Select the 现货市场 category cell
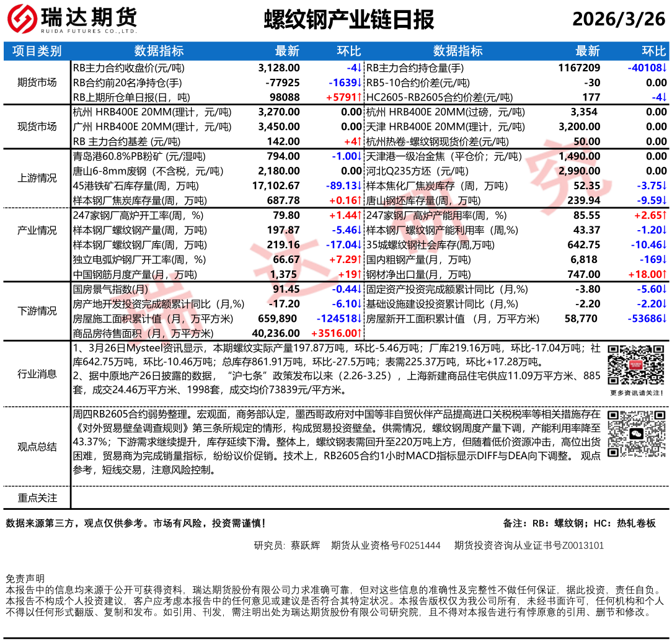 [x=37, y=127]
